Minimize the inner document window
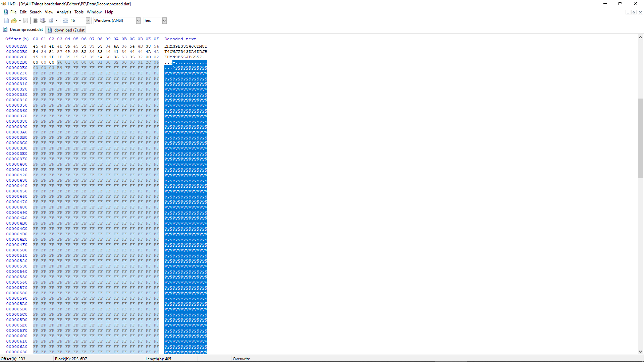Image resolution: width=644 pixels, height=362 pixels. coord(628,12)
